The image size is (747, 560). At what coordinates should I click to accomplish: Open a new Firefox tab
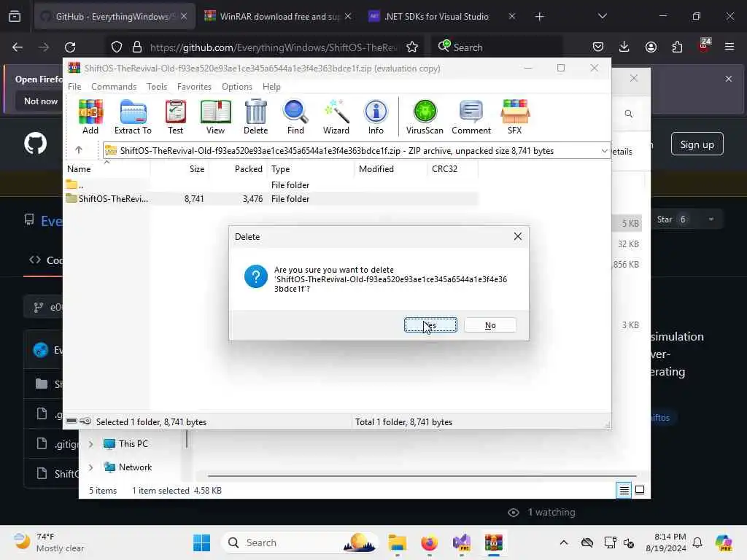[x=539, y=17]
